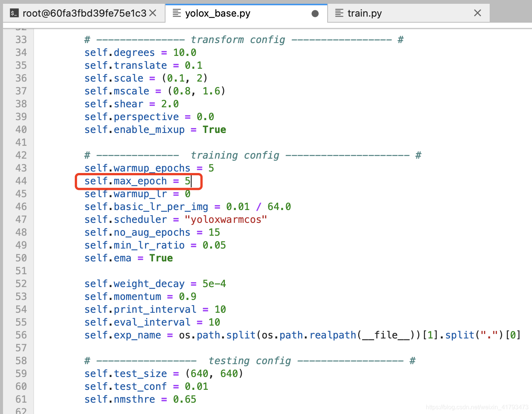Screen dimensions: 532x414
Task: Switch to the root@60fa3fbd39fe75e1c3 terminal tab
Action: click(84, 13)
